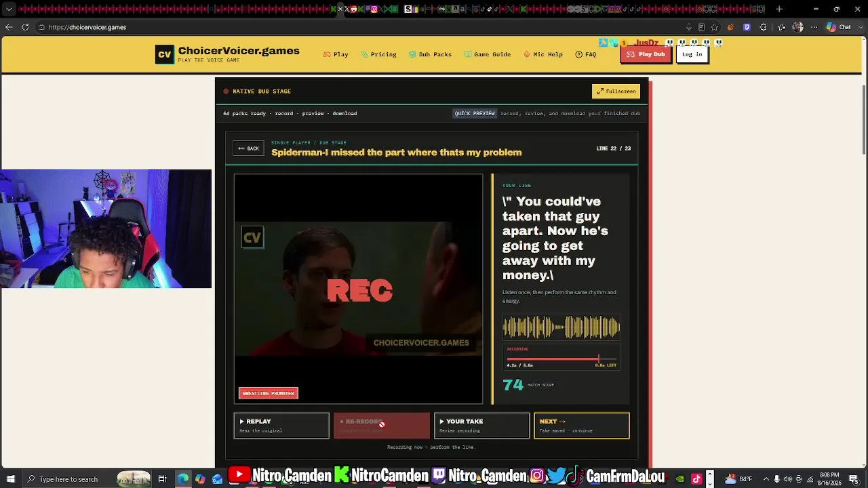Click the taskbar search box
Viewport: 868px width, 488px height.
click(x=87, y=479)
